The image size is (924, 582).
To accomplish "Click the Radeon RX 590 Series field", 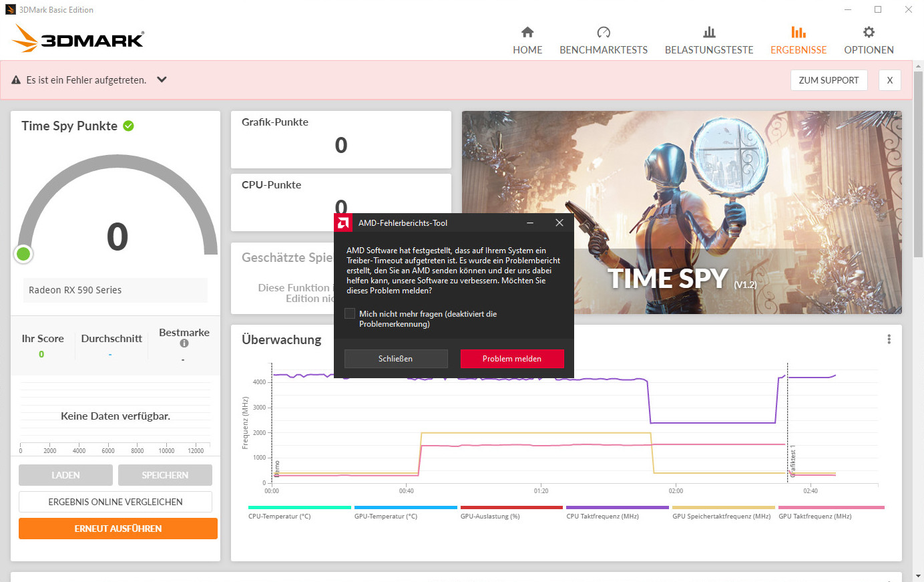I will click(115, 290).
